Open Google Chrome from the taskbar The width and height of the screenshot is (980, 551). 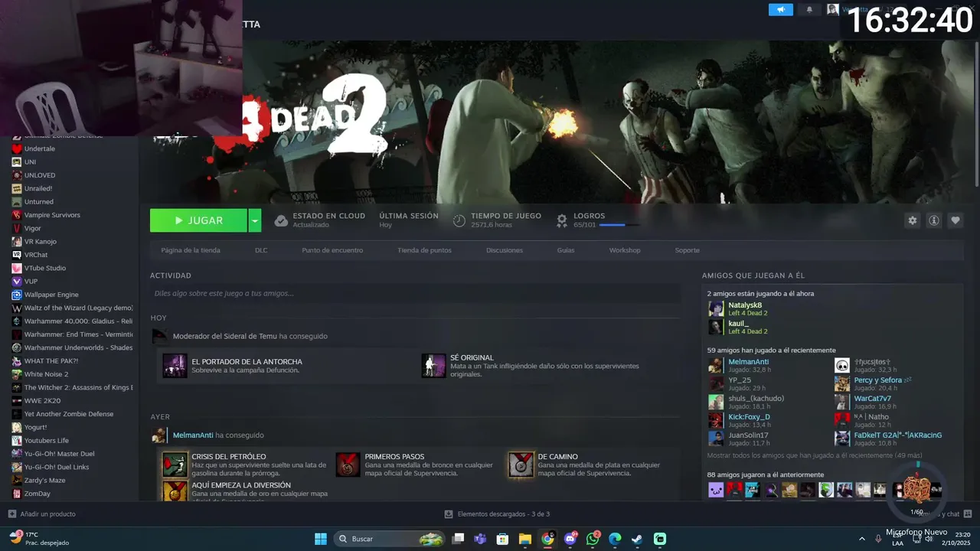pos(547,539)
